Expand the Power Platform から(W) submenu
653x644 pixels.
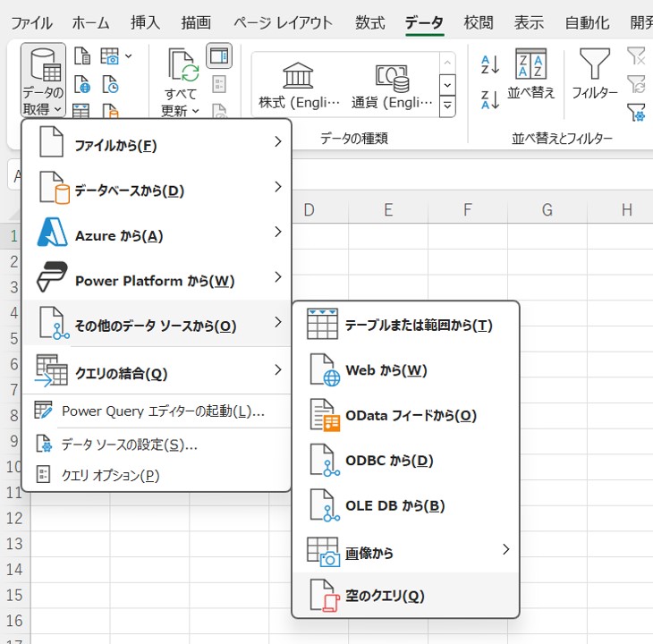point(157,278)
